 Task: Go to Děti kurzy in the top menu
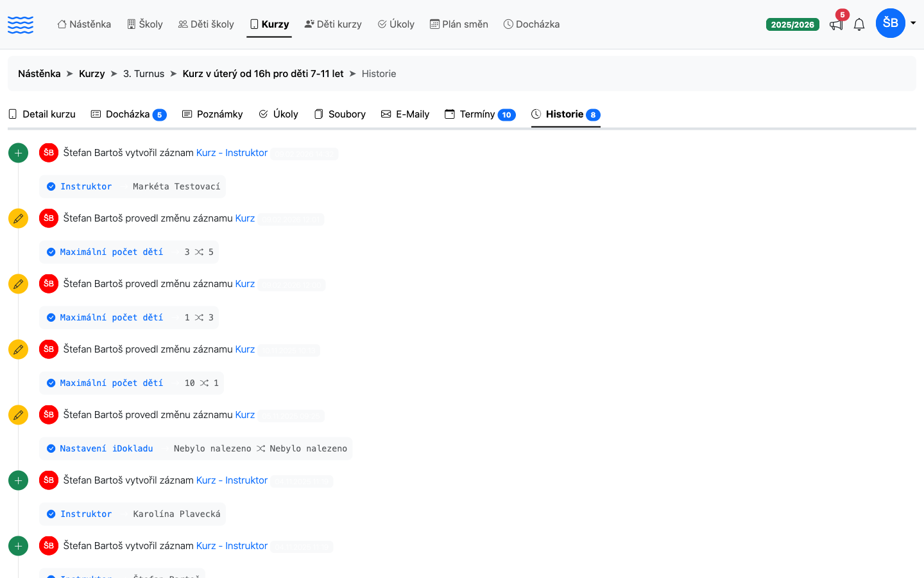pos(333,24)
